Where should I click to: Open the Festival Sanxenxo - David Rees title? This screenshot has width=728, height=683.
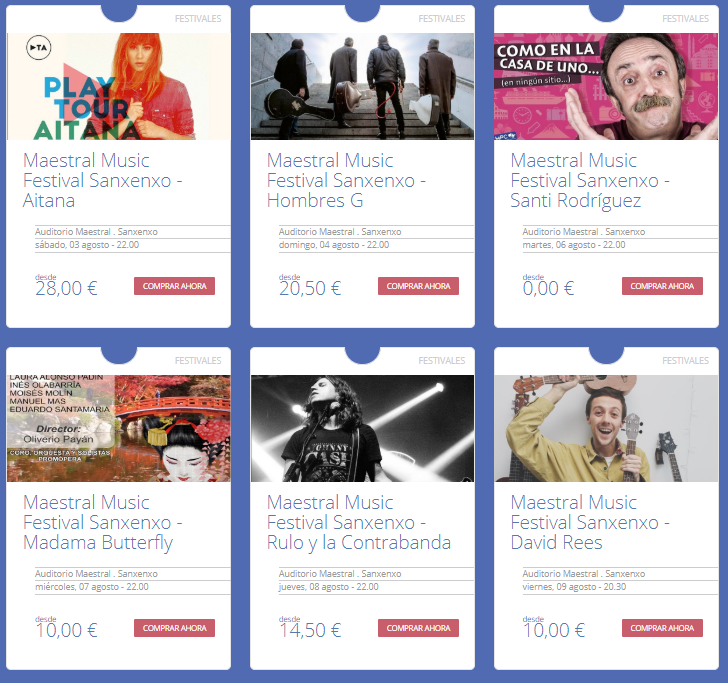click(x=590, y=522)
